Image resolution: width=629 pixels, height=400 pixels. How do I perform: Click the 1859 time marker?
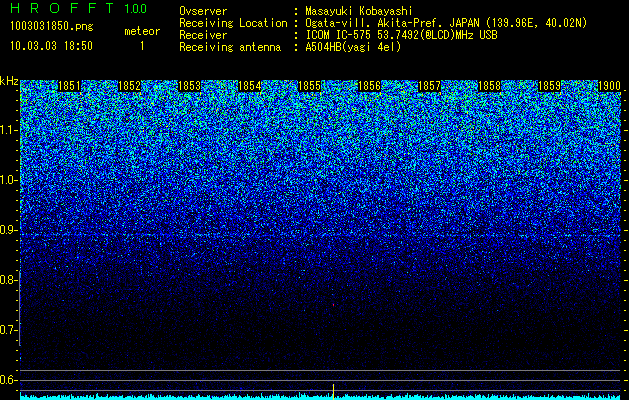549,86
